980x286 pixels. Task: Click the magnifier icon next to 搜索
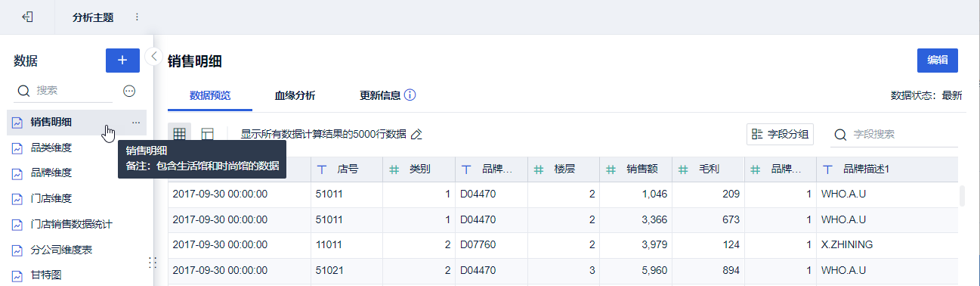tap(23, 90)
